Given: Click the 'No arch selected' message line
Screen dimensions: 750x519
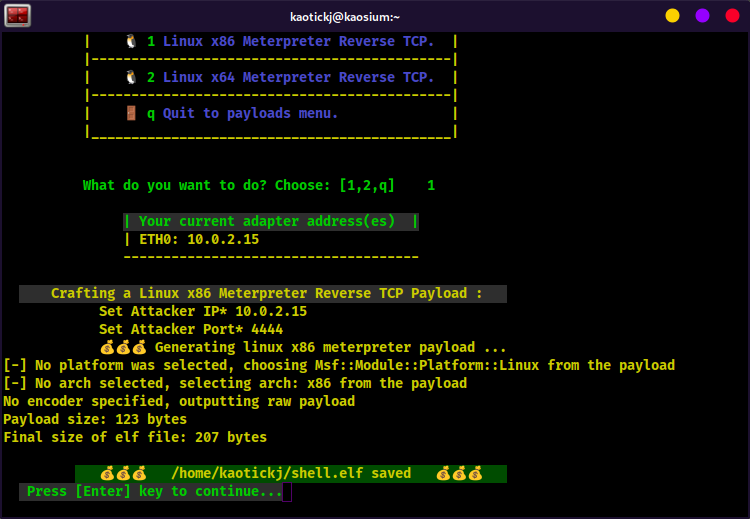Looking at the screenshot, I should [x=235, y=384].
